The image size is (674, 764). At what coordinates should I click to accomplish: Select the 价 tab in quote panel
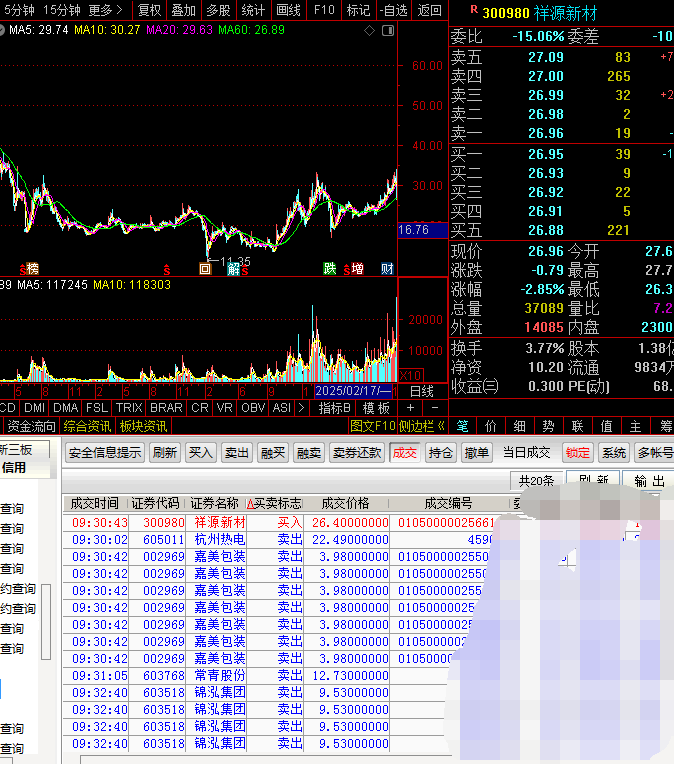click(x=491, y=426)
